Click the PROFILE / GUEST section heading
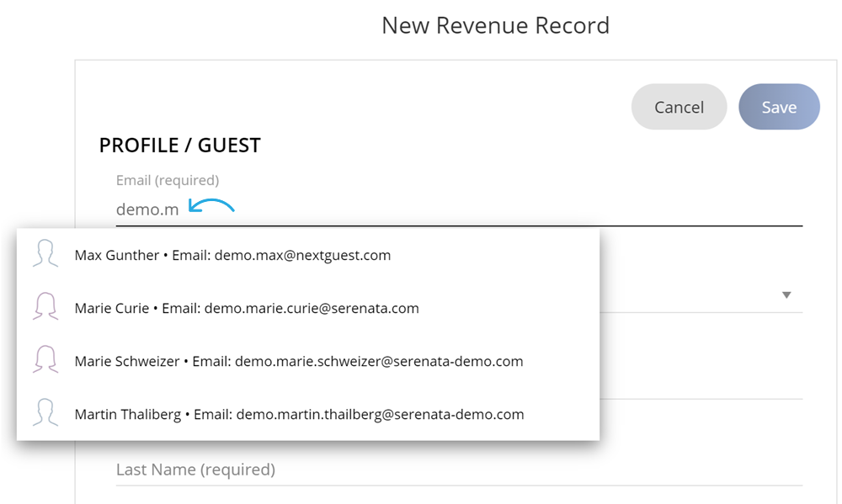Viewport: 842px width, 504px height. pyautogui.click(x=180, y=146)
